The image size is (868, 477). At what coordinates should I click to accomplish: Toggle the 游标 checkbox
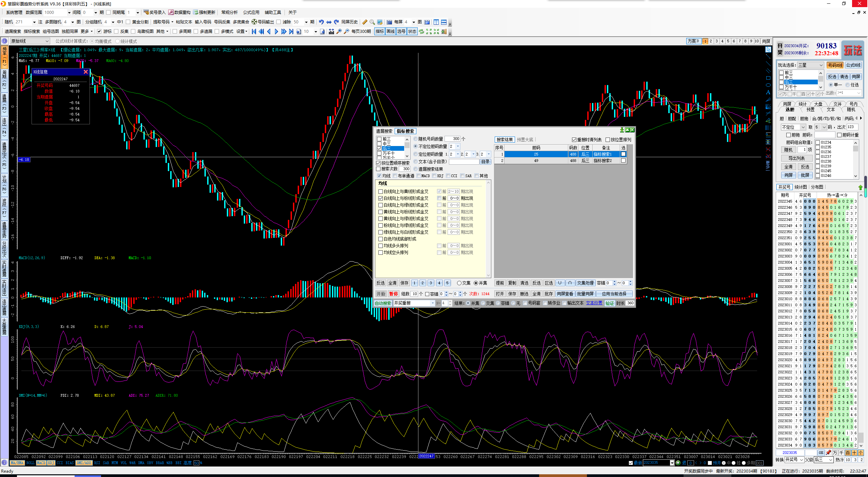(99, 32)
